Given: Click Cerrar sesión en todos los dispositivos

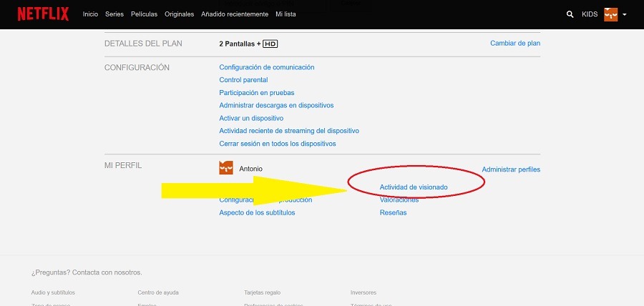Looking at the screenshot, I should (x=278, y=144).
